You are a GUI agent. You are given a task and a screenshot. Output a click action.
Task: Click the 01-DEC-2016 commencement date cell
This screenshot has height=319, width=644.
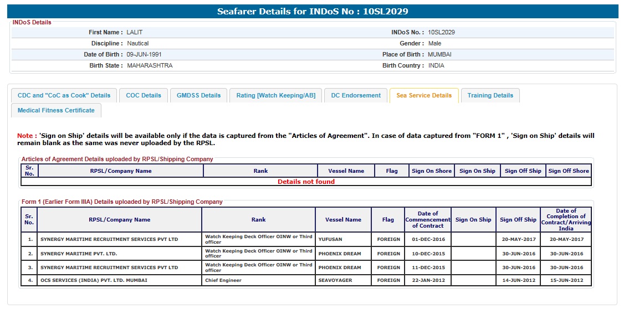[x=427, y=239]
